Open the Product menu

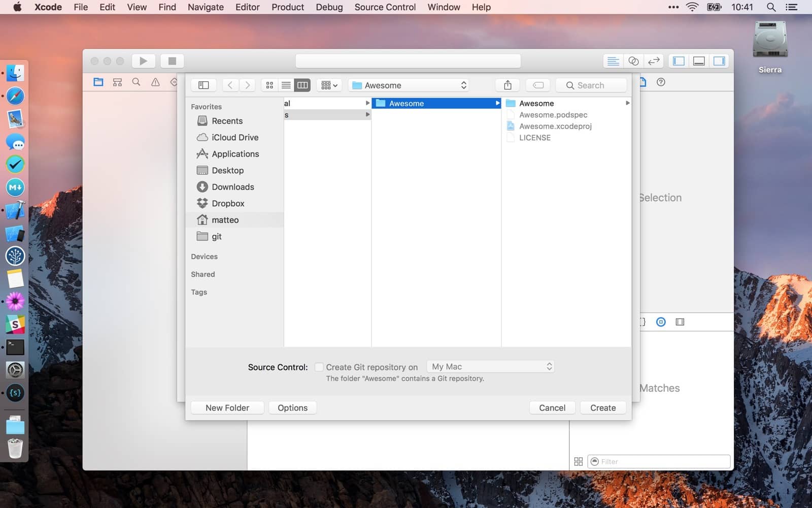287,7
